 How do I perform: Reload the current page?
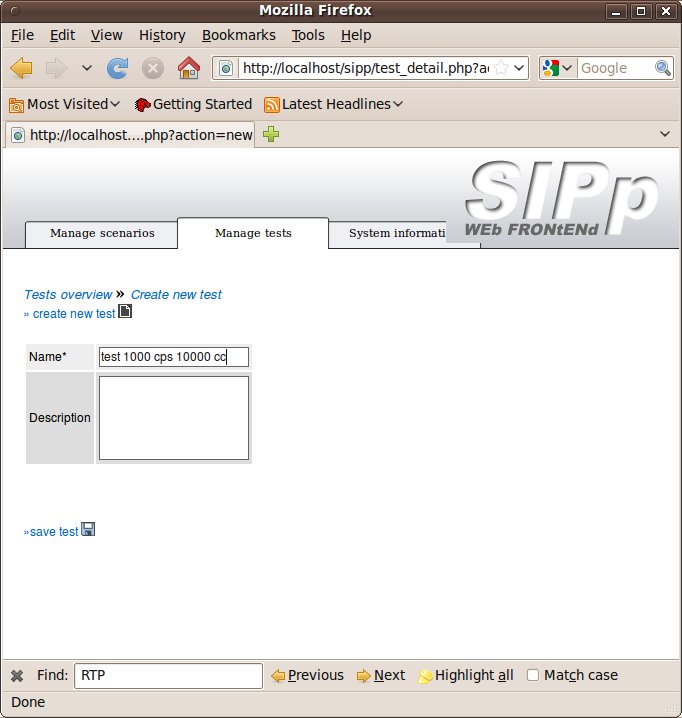coord(118,69)
